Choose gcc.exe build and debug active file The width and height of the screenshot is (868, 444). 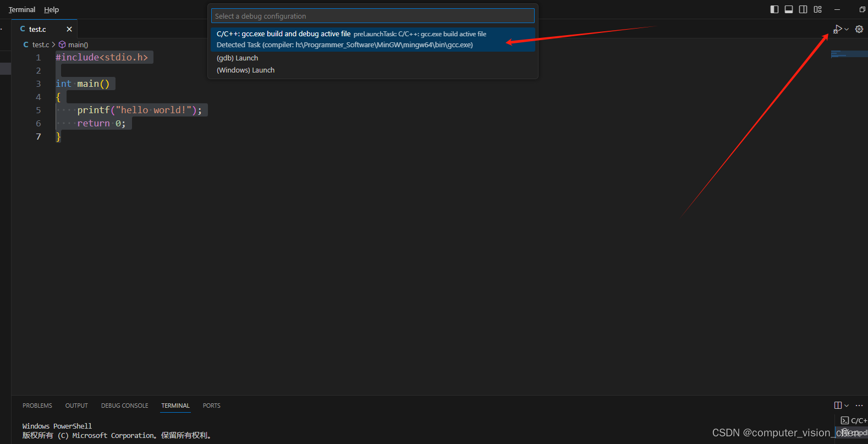point(372,39)
